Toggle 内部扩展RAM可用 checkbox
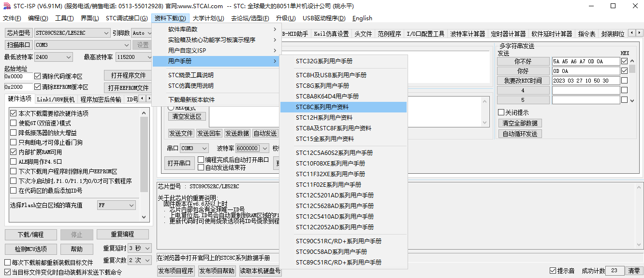Image resolution: width=644 pixels, height=278 pixels. (13, 152)
